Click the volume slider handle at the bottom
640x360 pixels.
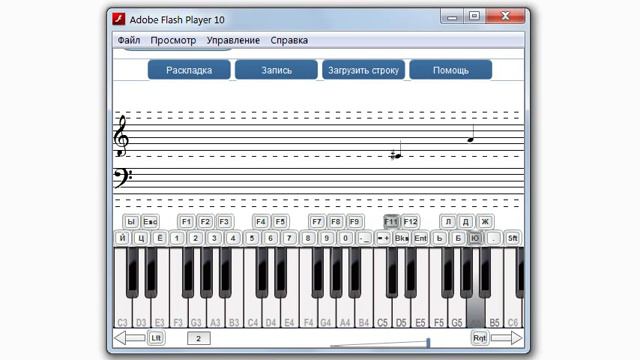[x=428, y=342]
